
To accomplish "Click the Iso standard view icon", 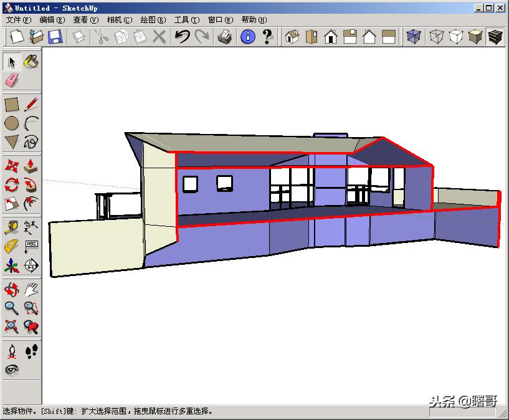I will (292, 37).
